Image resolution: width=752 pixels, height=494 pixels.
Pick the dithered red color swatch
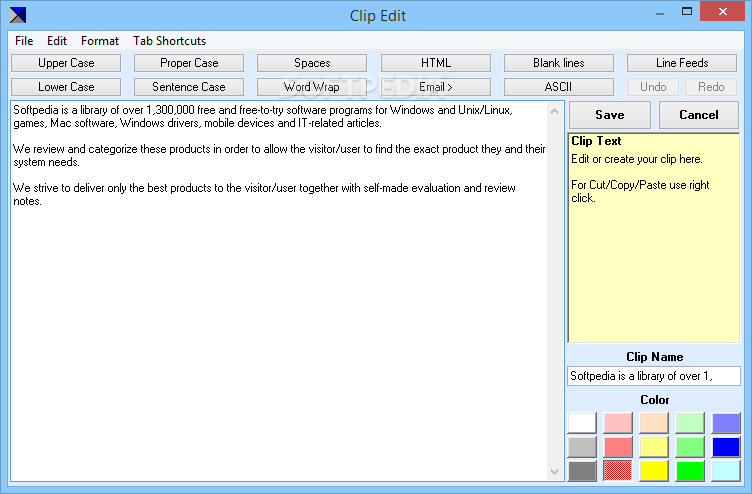pyautogui.click(x=618, y=471)
